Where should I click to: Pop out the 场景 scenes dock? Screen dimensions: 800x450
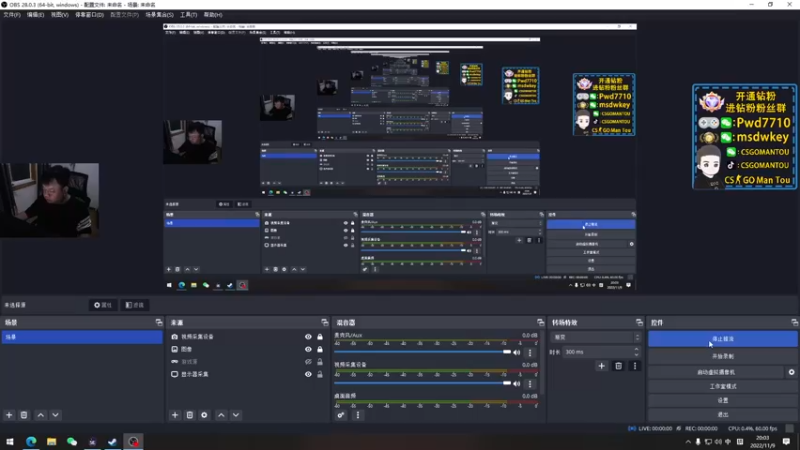(x=159, y=322)
